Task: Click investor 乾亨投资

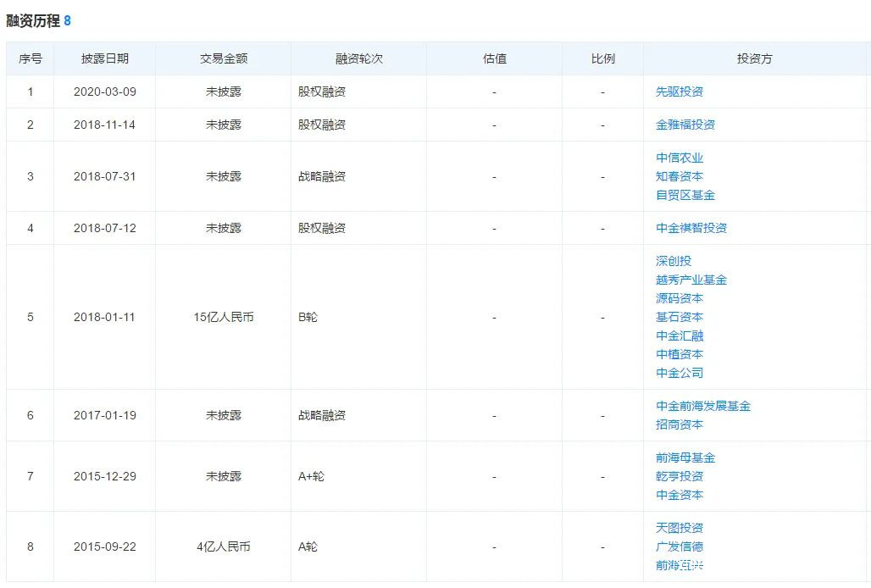Action: point(680,476)
